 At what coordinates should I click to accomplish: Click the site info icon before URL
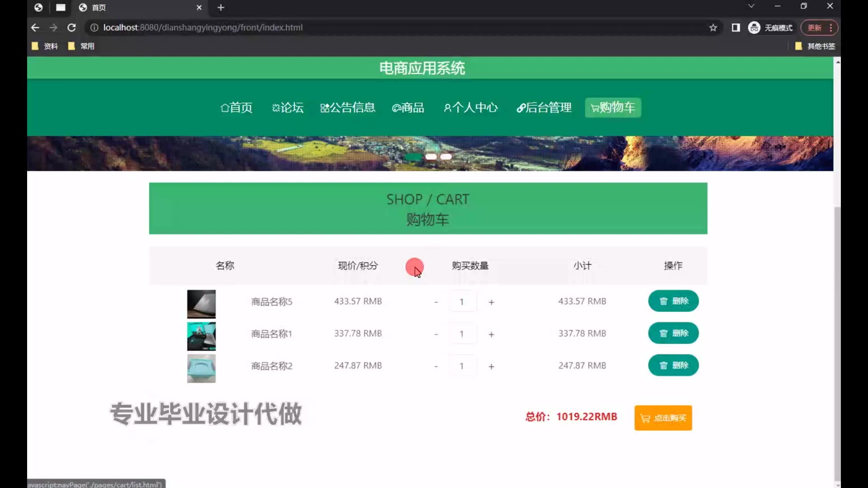94,28
